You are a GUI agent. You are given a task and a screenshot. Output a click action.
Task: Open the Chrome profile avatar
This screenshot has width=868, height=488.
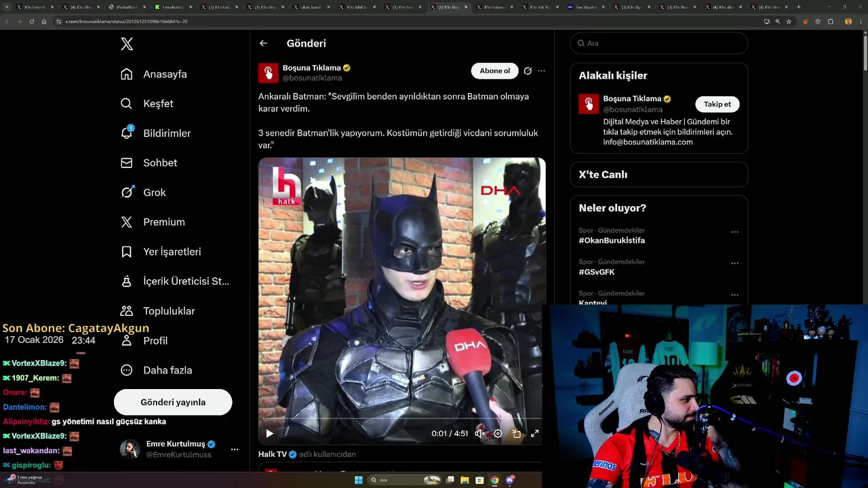pos(848,22)
